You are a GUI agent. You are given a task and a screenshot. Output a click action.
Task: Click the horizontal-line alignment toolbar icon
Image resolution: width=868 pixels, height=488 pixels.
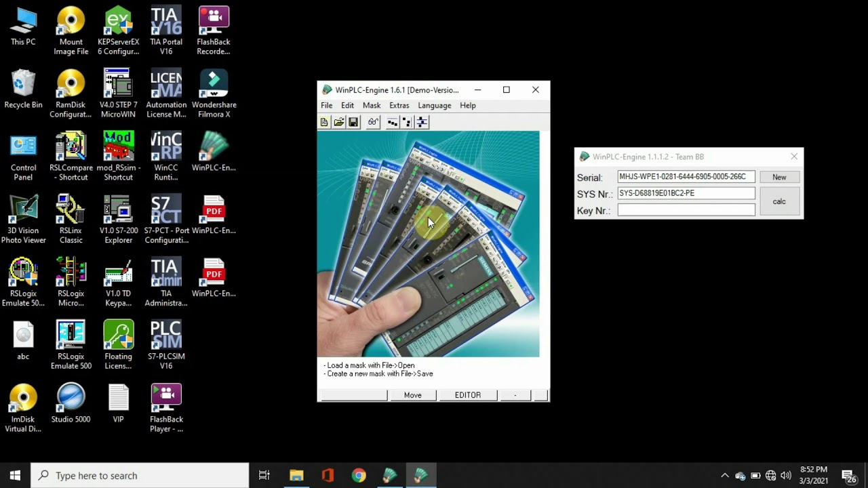[x=392, y=122]
